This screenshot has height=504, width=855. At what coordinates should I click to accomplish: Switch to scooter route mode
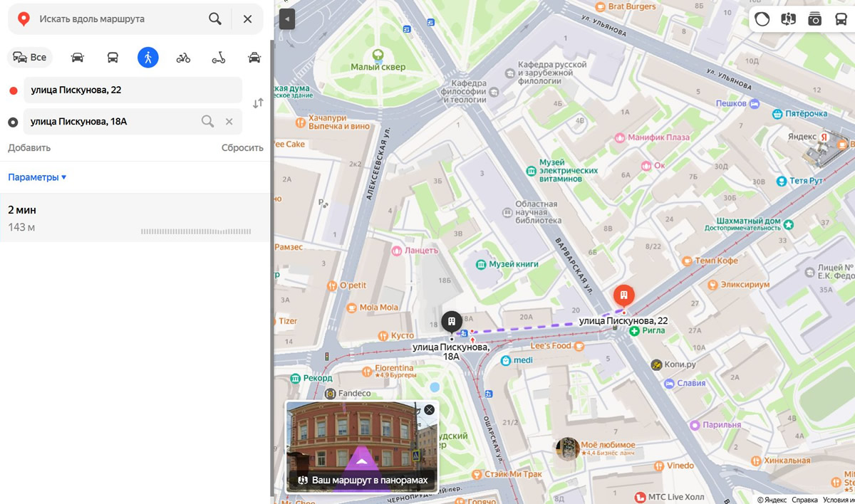(x=219, y=58)
